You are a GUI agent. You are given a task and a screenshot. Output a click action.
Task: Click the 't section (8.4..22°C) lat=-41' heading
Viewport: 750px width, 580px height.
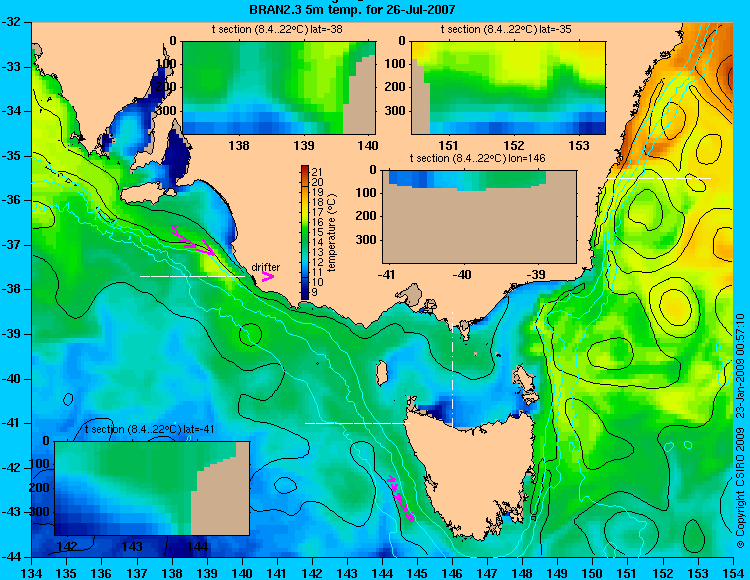pos(149,429)
